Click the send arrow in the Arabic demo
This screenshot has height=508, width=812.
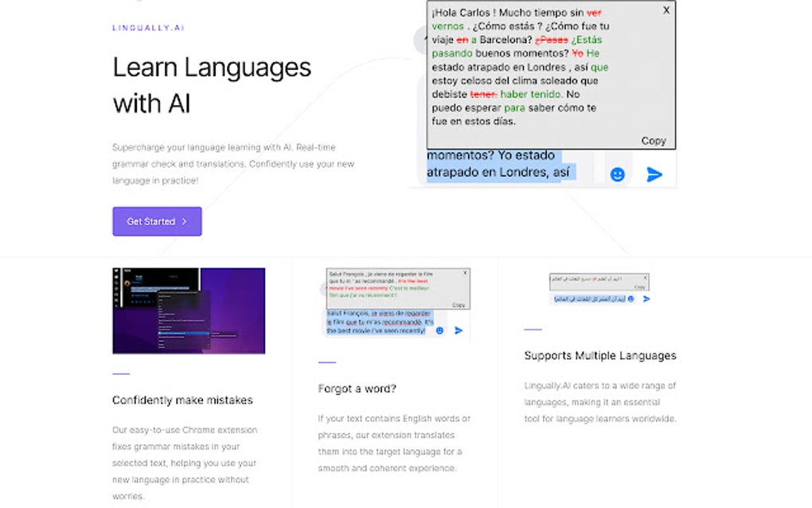click(646, 299)
